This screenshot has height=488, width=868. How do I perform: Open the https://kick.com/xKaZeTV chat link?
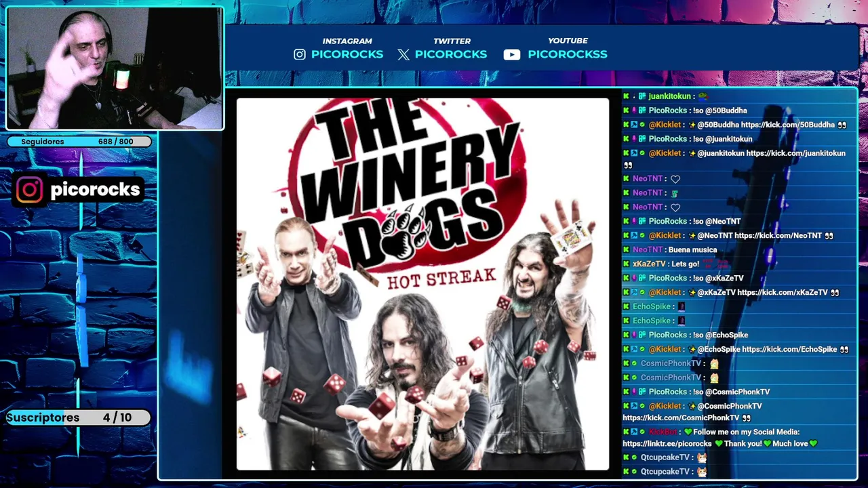(x=783, y=293)
